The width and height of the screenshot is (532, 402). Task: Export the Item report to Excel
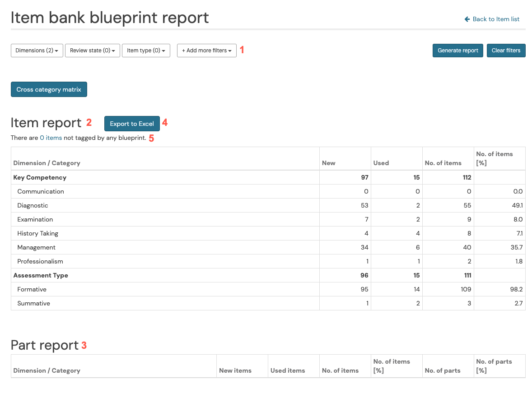point(132,124)
